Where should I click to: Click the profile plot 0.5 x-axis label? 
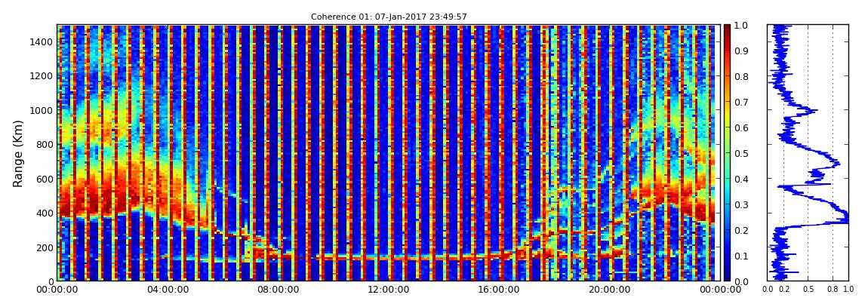pos(808,290)
